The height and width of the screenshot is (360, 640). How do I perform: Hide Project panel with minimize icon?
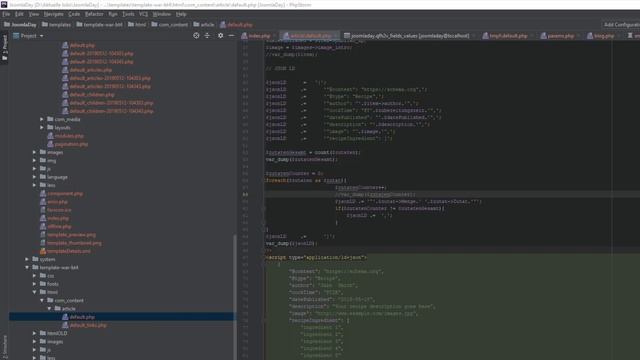[231, 36]
